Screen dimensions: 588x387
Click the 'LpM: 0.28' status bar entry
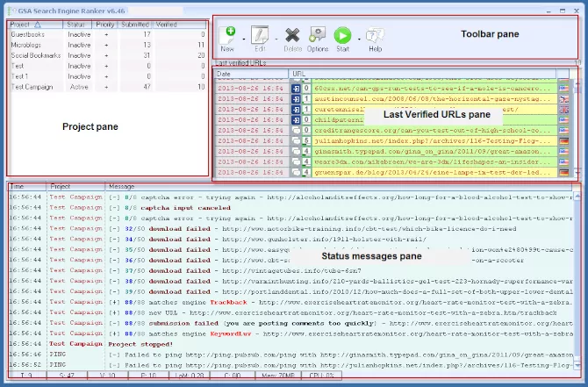pos(190,376)
